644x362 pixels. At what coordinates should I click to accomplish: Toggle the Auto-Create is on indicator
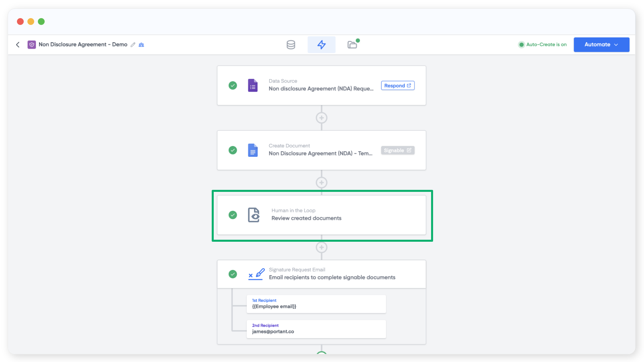[543, 45]
